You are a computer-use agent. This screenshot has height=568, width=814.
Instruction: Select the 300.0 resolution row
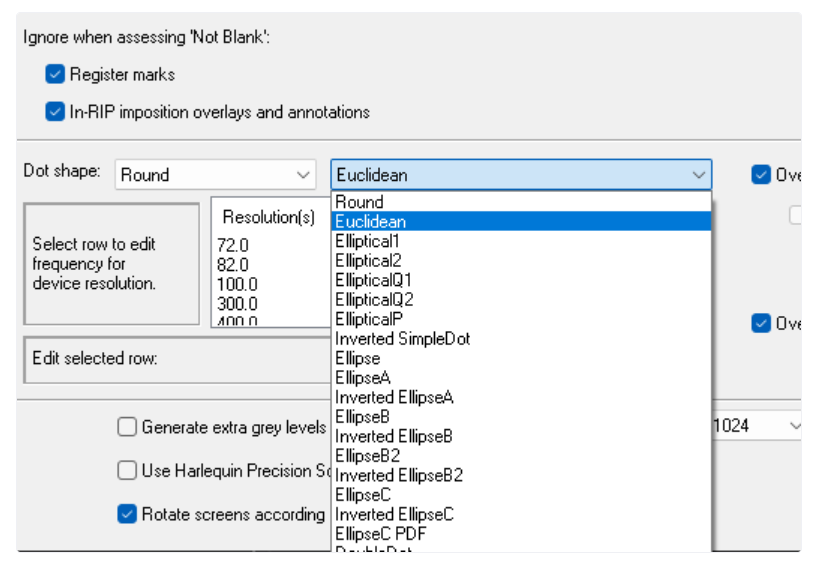pos(240,303)
